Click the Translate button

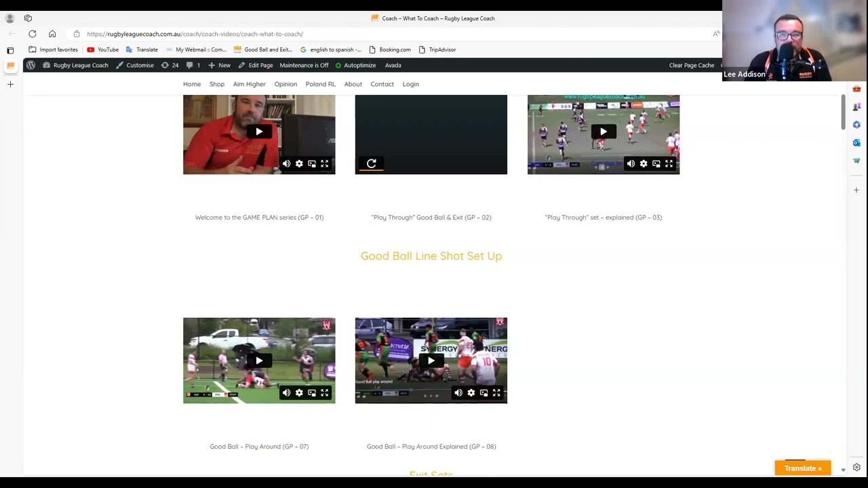pos(803,468)
